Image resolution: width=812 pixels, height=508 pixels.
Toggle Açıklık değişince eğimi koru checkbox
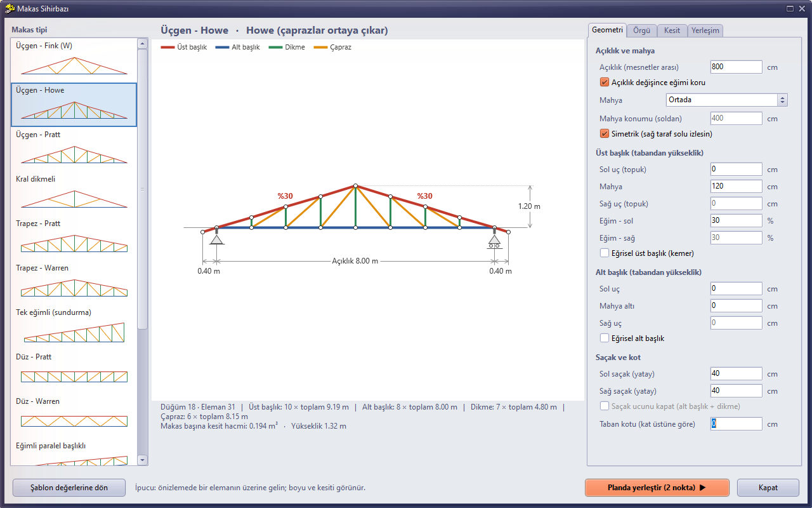pos(605,82)
